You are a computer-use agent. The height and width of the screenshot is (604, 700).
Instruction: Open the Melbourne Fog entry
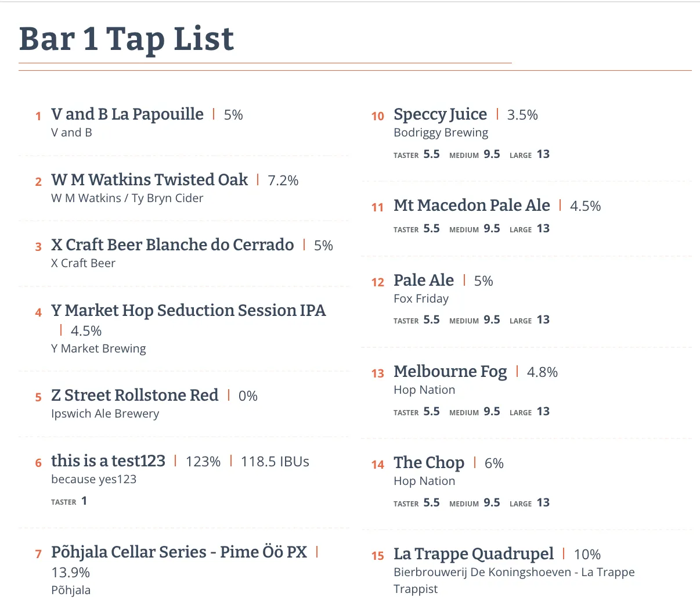[450, 372]
